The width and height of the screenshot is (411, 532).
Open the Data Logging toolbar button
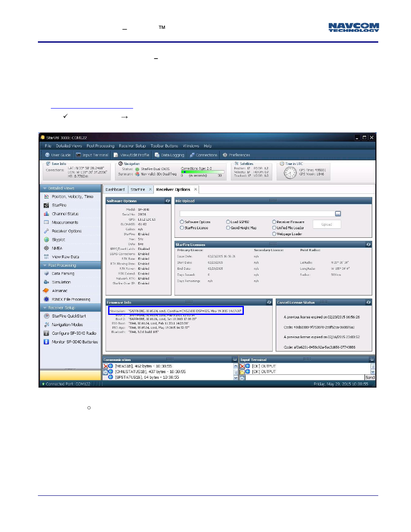169,155
